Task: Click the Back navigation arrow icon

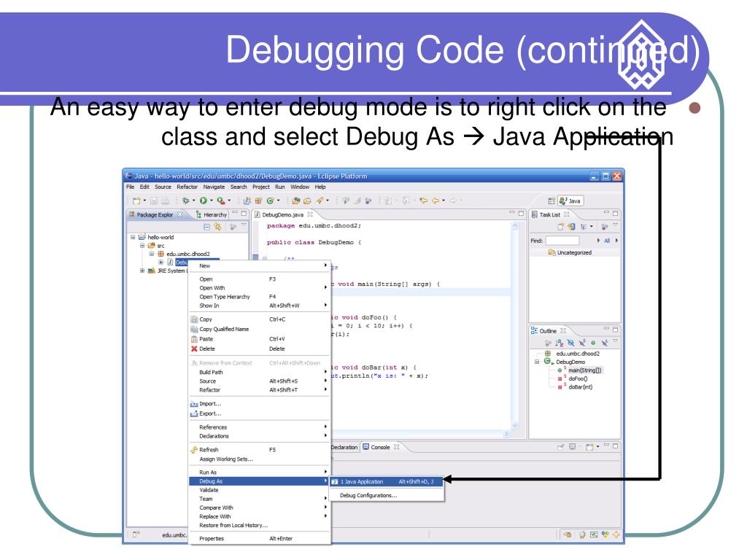Action: point(436,201)
